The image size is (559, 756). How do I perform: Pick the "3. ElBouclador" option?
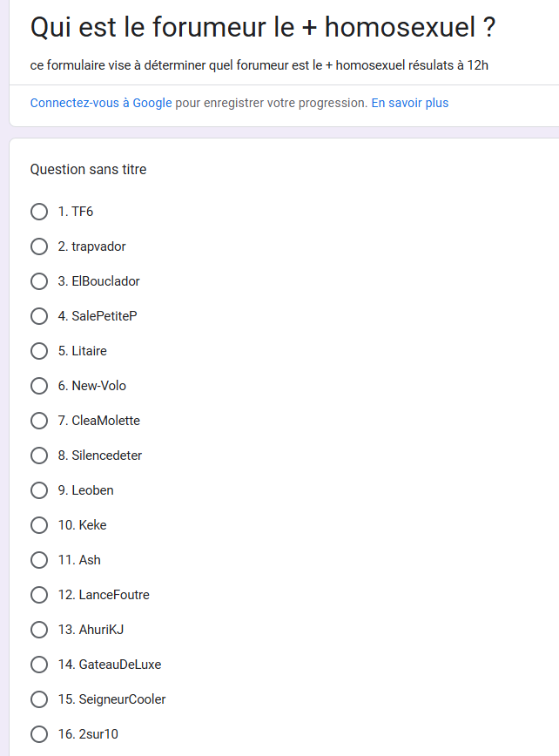tap(39, 281)
